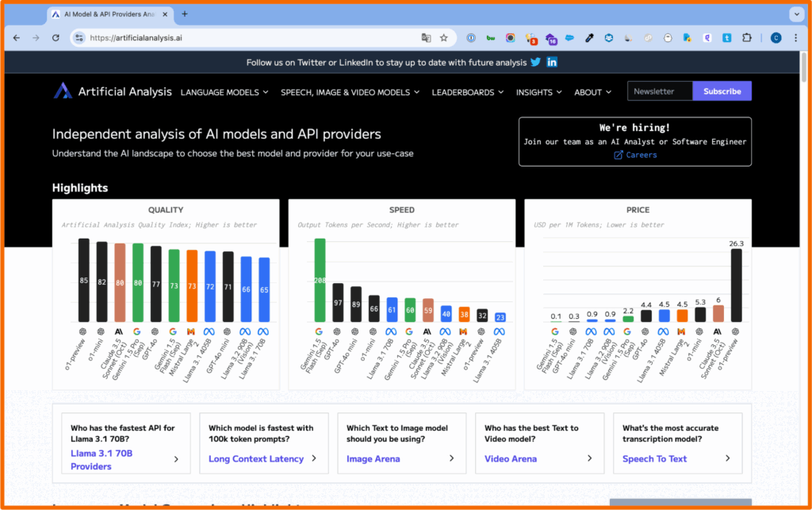Open the Chrome three-dot menu

coord(795,37)
